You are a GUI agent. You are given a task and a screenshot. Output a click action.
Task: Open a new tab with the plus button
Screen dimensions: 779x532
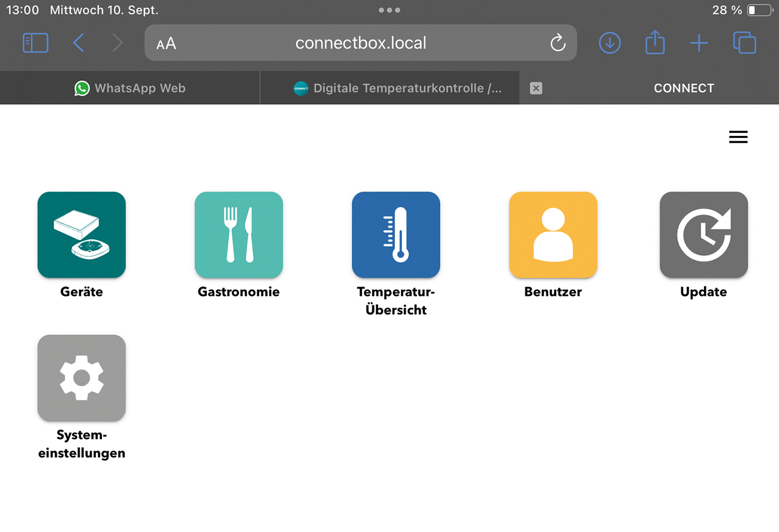699,43
